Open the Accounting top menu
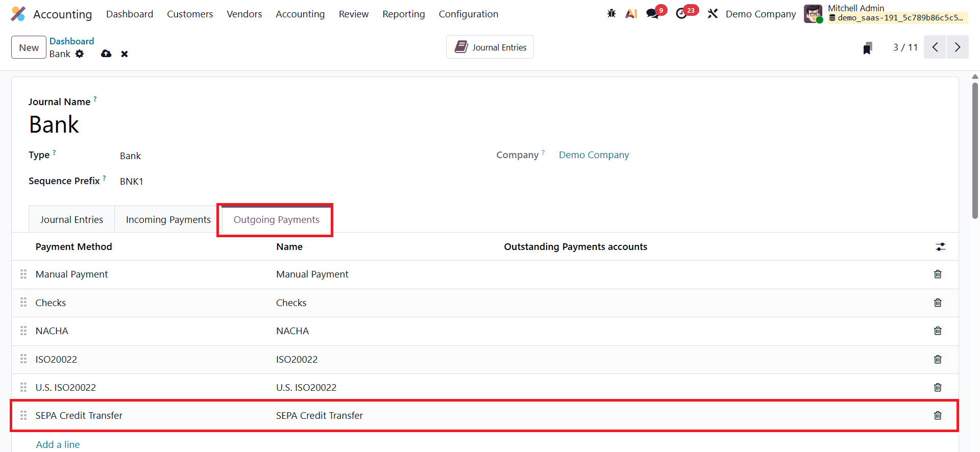 [300, 14]
